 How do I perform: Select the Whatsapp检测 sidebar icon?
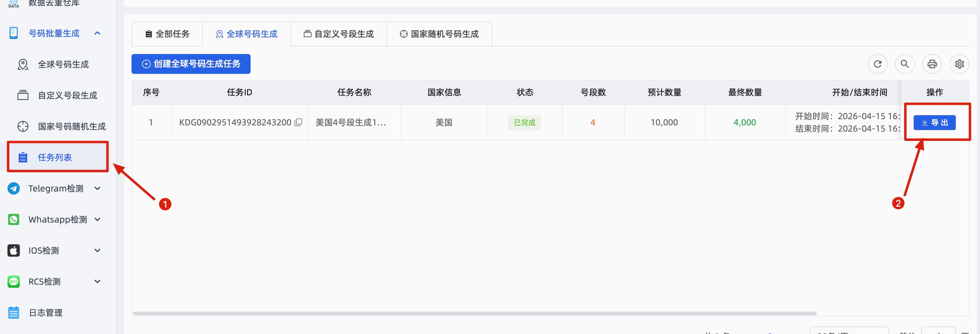(x=14, y=219)
